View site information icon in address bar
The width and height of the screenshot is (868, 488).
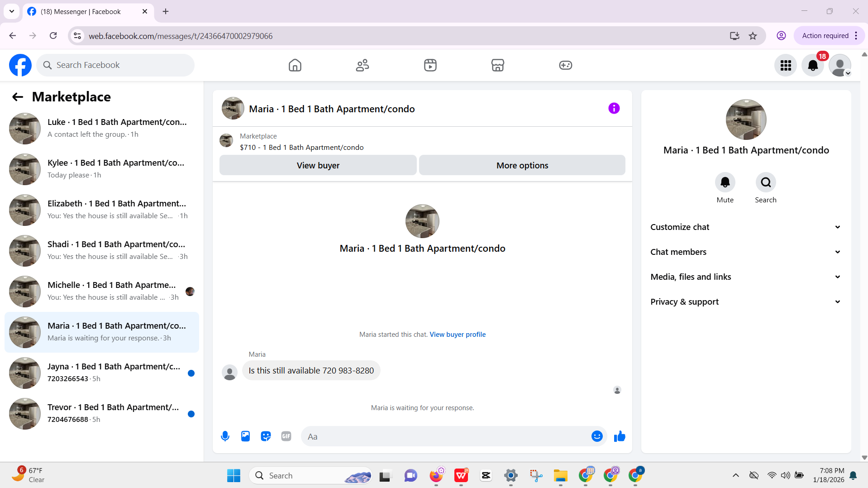point(77,36)
